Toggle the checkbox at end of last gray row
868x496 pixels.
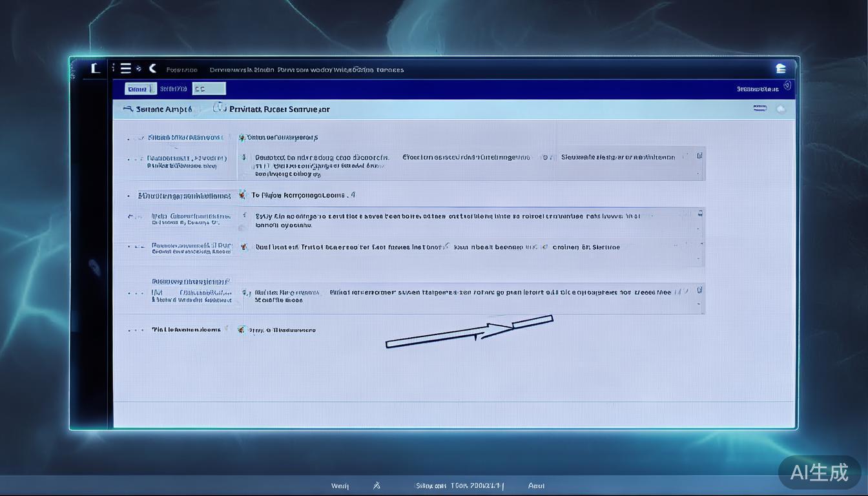tap(699, 291)
